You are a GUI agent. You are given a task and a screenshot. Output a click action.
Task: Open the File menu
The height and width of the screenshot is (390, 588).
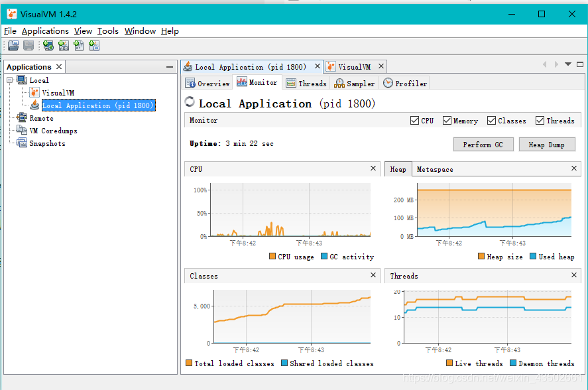click(10, 31)
